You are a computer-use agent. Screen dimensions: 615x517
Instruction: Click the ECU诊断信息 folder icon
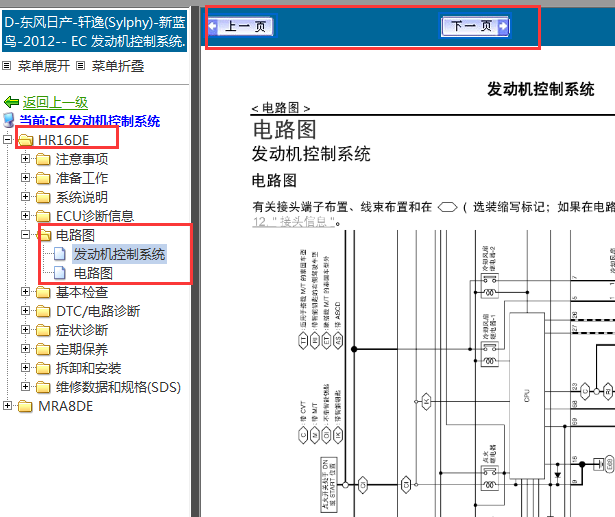coord(43,216)
